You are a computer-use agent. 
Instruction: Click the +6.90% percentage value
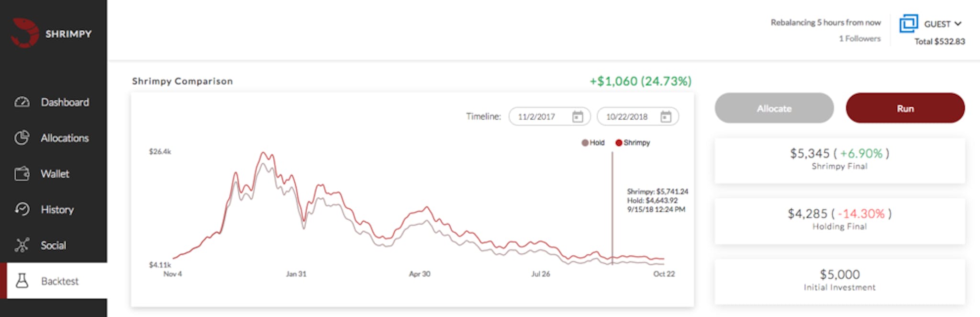coord(861,153)
